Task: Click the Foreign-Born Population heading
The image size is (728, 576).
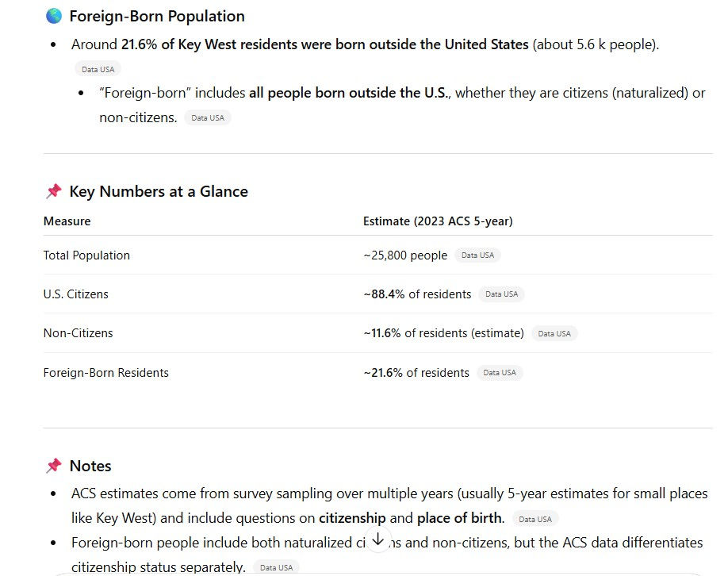Action: [x=157, y=16]
